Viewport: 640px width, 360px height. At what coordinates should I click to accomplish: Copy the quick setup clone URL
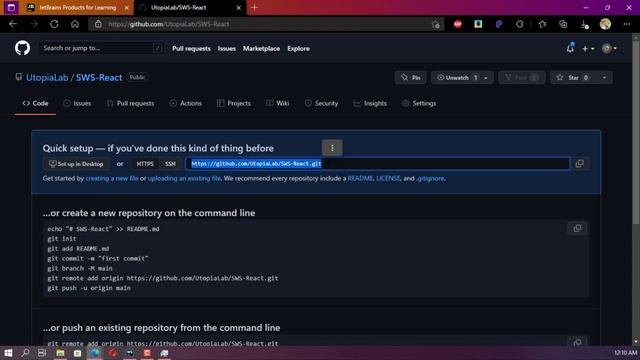(579, 164)
